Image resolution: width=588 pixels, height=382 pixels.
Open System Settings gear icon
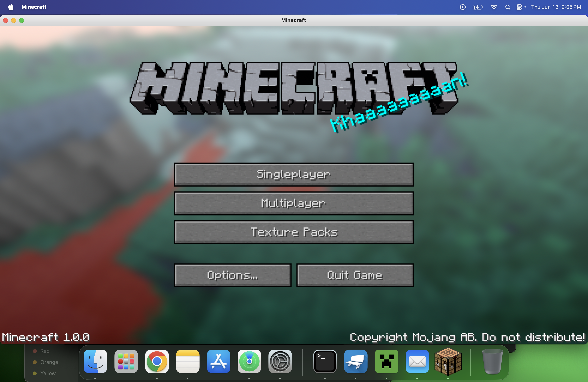point(280,361)
